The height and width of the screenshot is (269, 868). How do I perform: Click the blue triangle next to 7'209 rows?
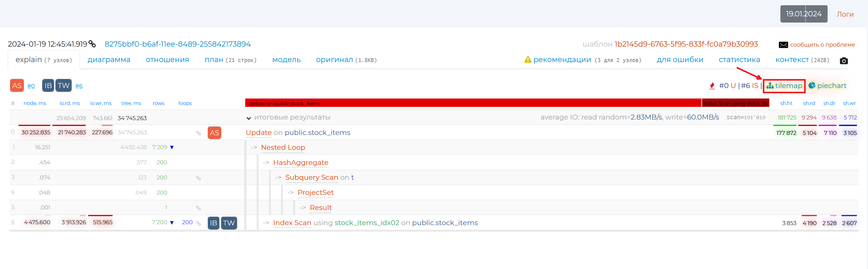(172, 148)
